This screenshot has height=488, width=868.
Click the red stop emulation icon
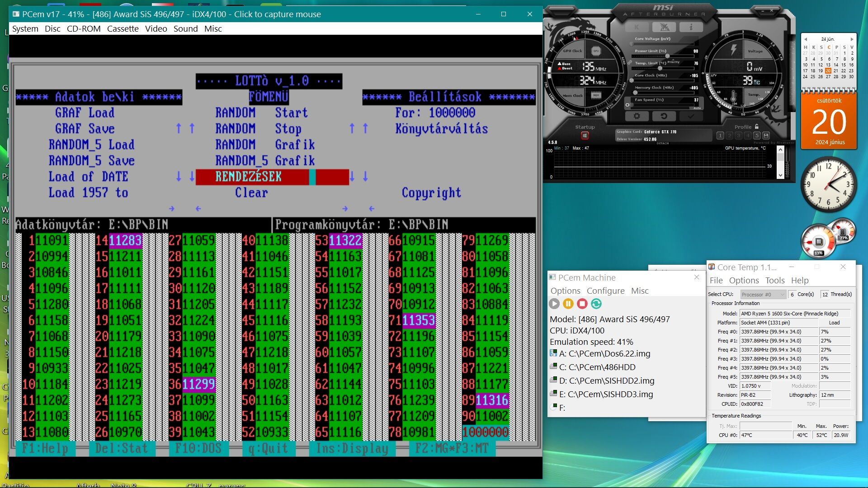pyautogui.click(x=582, y=304)
